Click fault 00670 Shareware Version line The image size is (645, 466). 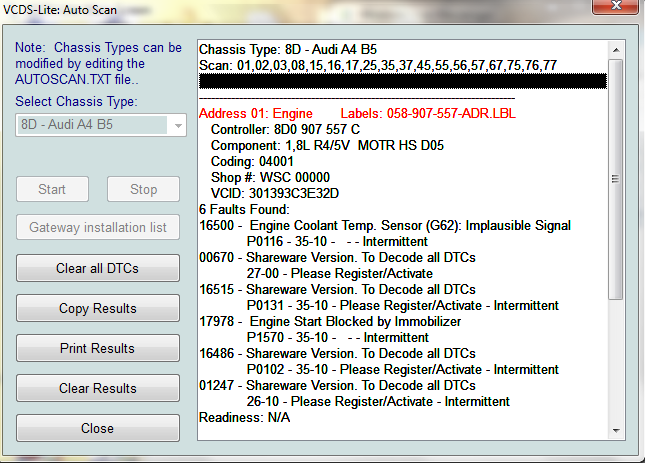(x=337, y=258)
